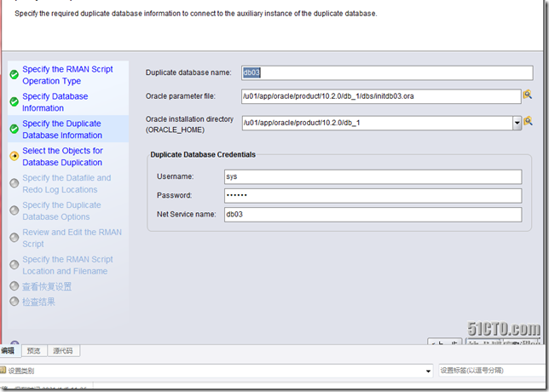Browse for the Oracle parameter file
The height and width of the screenshot is (392, 549).
tap(528, 95)
